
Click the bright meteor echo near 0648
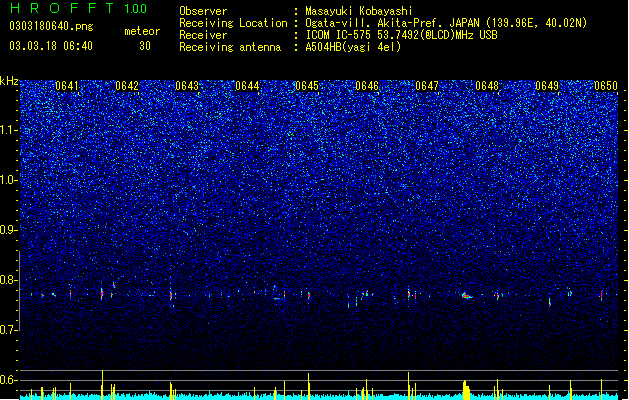click(467, 296)
